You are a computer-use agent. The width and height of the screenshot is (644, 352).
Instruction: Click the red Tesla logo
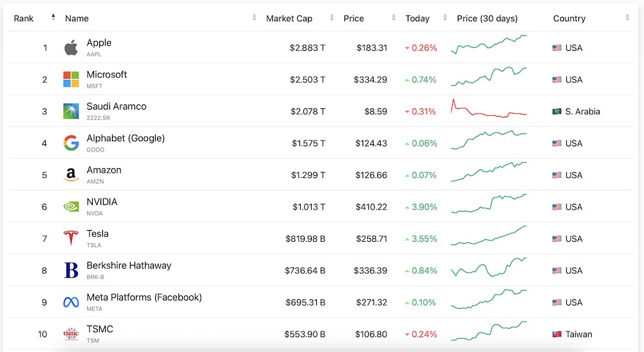(x=71, y=238)
